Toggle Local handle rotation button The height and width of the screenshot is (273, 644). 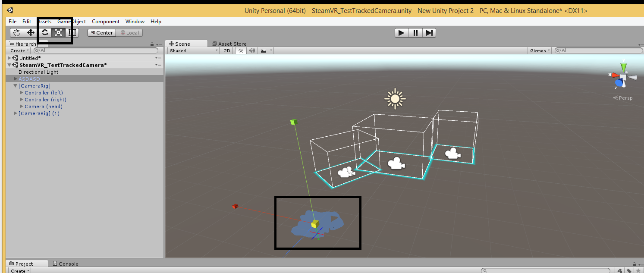(x=129, y=33)
